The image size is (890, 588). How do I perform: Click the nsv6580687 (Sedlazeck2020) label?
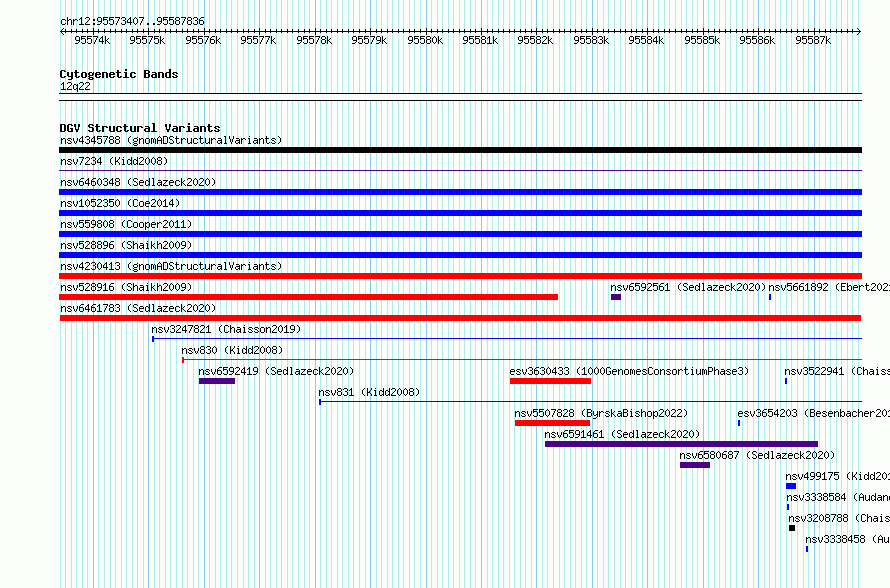pyautogui.click(x=757, y=455)
